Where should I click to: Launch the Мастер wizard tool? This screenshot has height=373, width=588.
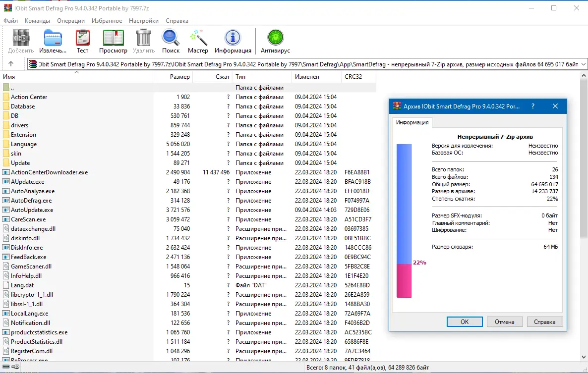point(198,40)
